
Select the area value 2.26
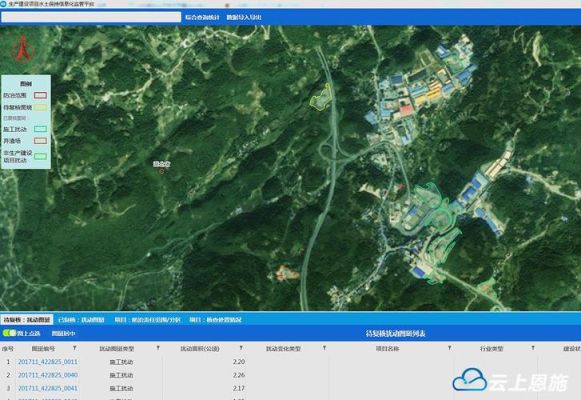(x=239, y=375)
